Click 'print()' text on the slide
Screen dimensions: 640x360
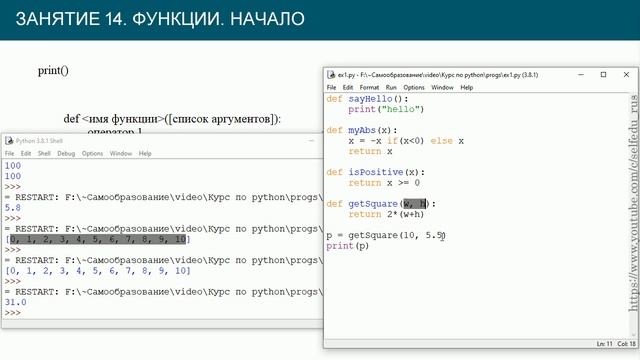pos(53,71)
